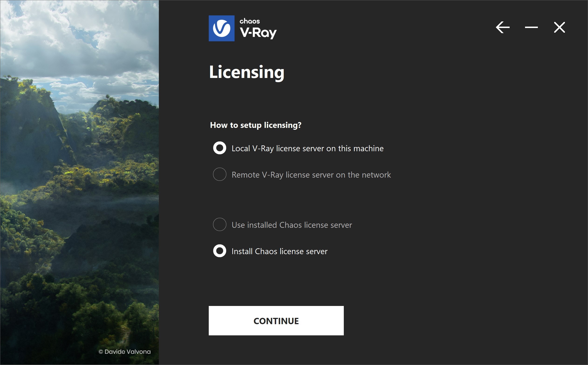The image size is (588, 365).
Task: Close the V-Ray installer window
Action: tap(559, 27)
